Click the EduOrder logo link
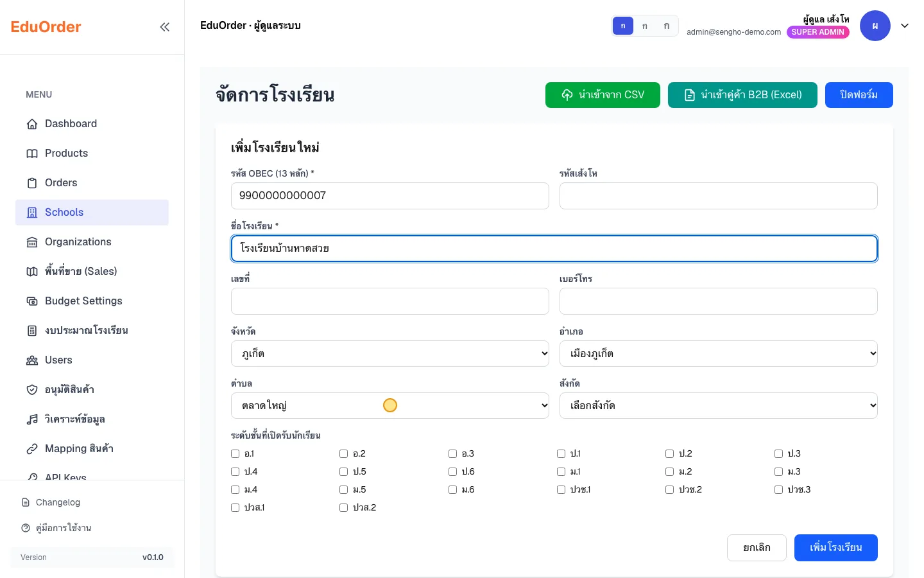Screen dimensions: 924x578 (x=46, y=27)
